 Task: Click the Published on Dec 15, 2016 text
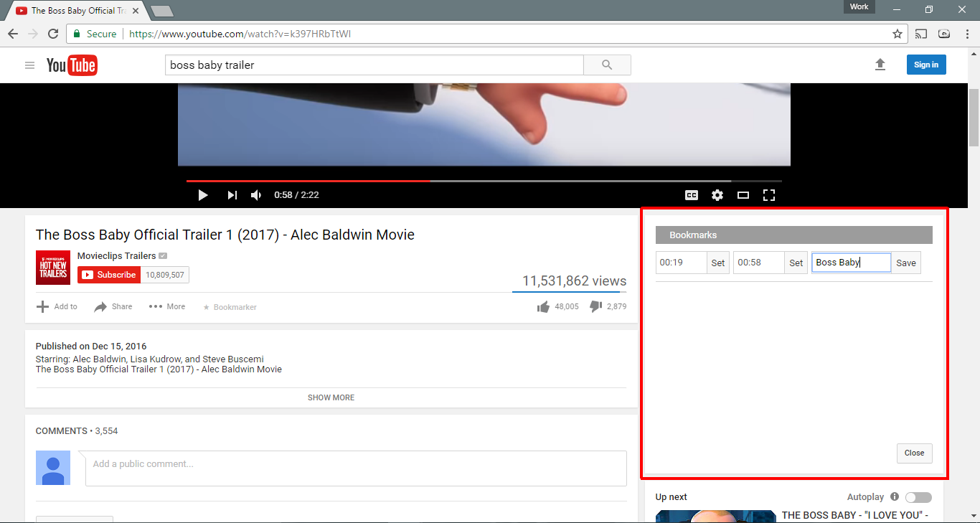tap(91, 346)
